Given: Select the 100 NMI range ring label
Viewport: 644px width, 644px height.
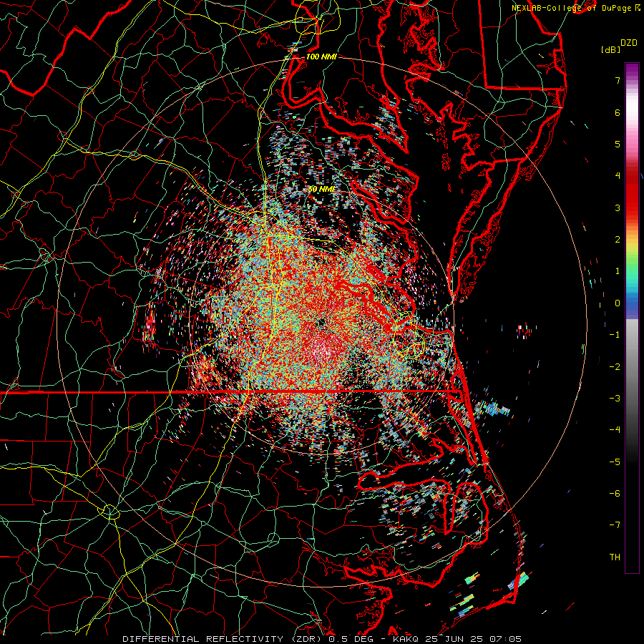Looking at the screenshot, I should (321, 57).
